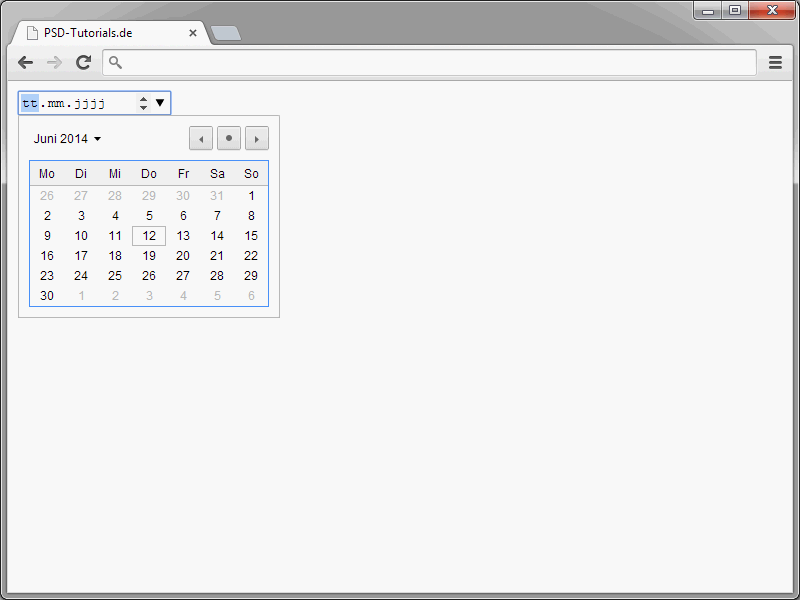Viewport: 800px width, 600px height.
Task: Click the browser forward arrow
Action: pyautogui.click(x=54, y=63)
